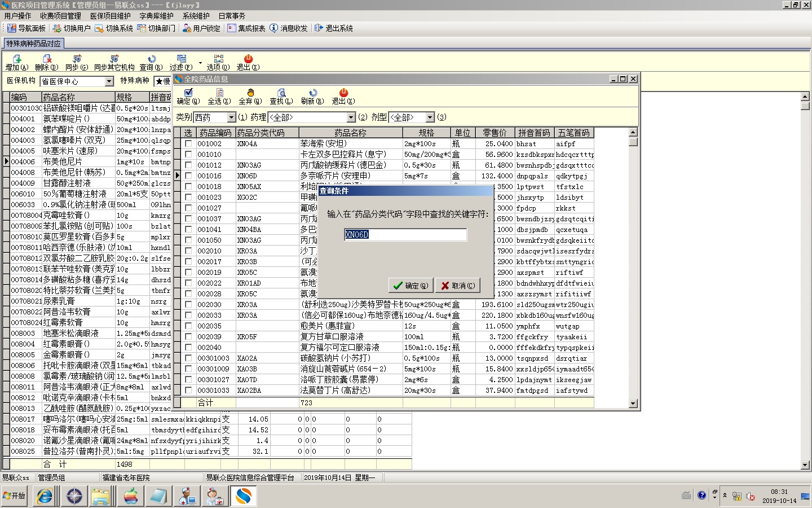Select the 特殊病种药品对应 tab
812x508 pixels.
[34, 43]
